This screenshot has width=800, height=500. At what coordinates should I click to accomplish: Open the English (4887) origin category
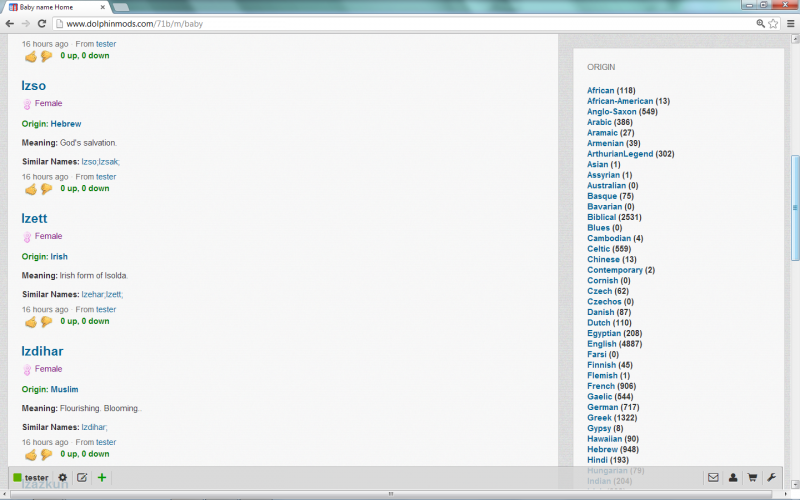point(602,344)
